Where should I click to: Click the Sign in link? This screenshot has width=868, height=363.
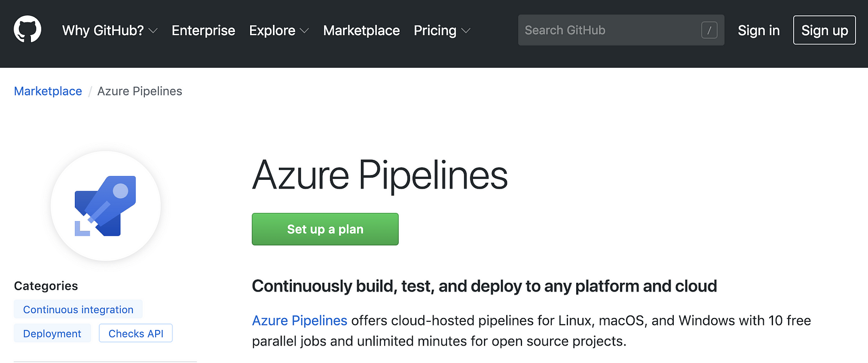pyautogui.click(x=758, y=30)
